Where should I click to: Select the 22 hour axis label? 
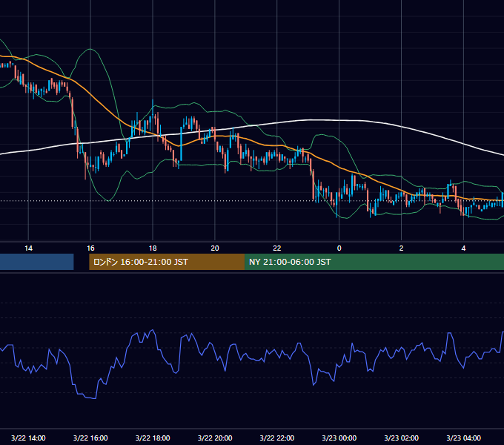pos(276,248)
